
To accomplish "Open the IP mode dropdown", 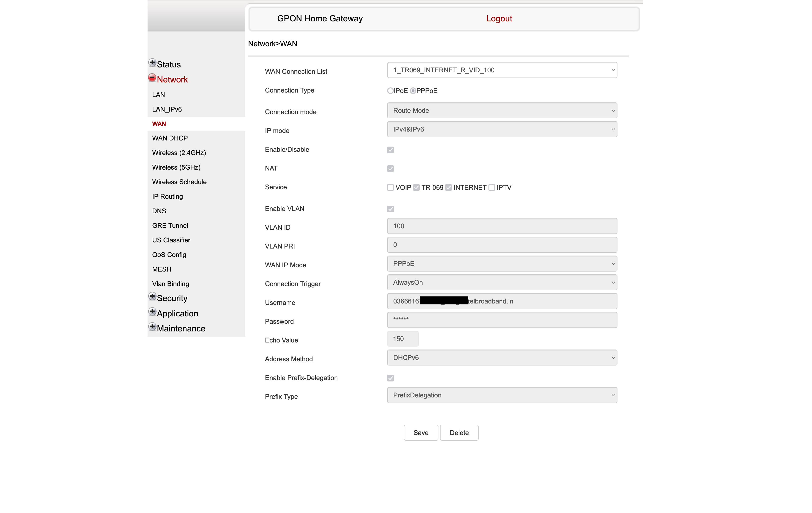I will tap(502, 129).
